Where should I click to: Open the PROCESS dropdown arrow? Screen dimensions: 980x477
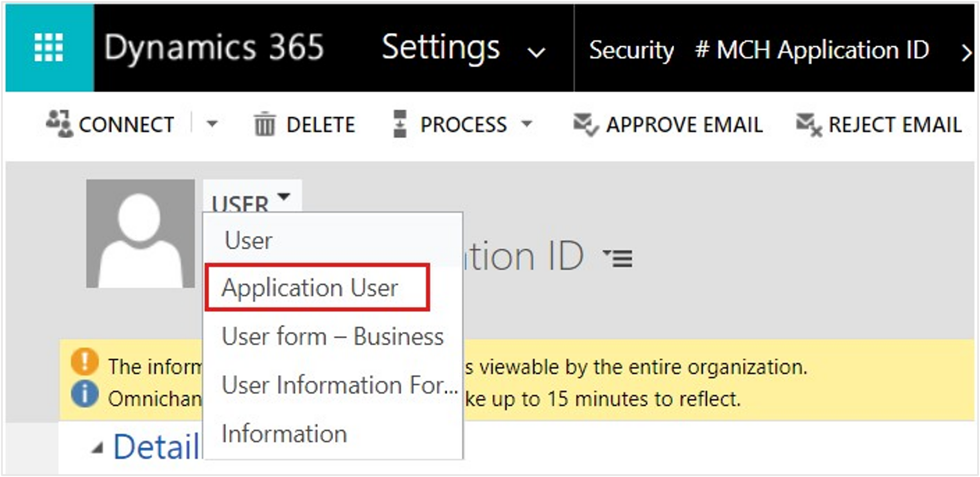[526, 124]
